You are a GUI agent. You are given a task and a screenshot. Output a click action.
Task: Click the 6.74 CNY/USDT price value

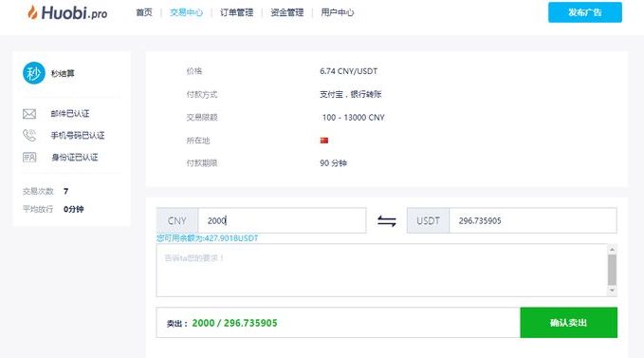348,71
